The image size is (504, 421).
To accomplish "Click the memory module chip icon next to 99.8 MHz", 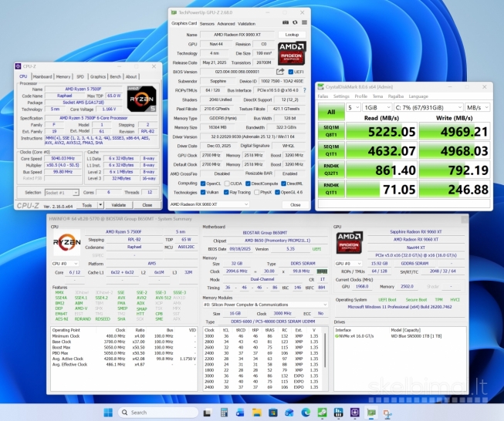I will coord(322,271).
